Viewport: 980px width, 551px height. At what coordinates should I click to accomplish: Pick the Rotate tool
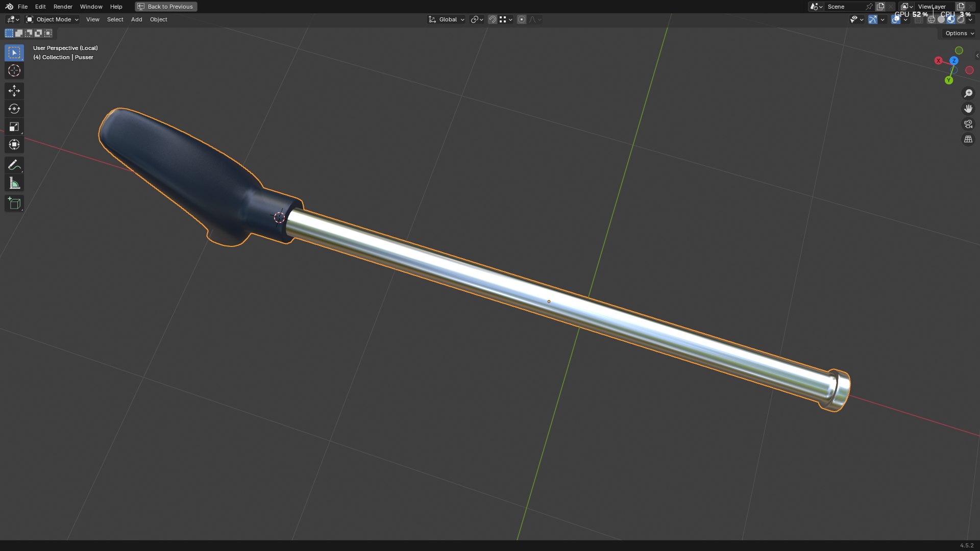(14, 109)
